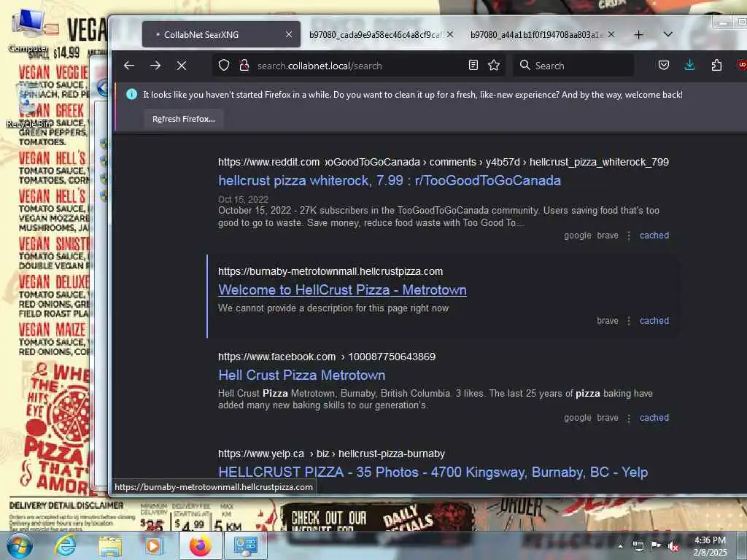Open the tracking protection shield icon
This screenshot has height=560, width=747.
point(224,66)
